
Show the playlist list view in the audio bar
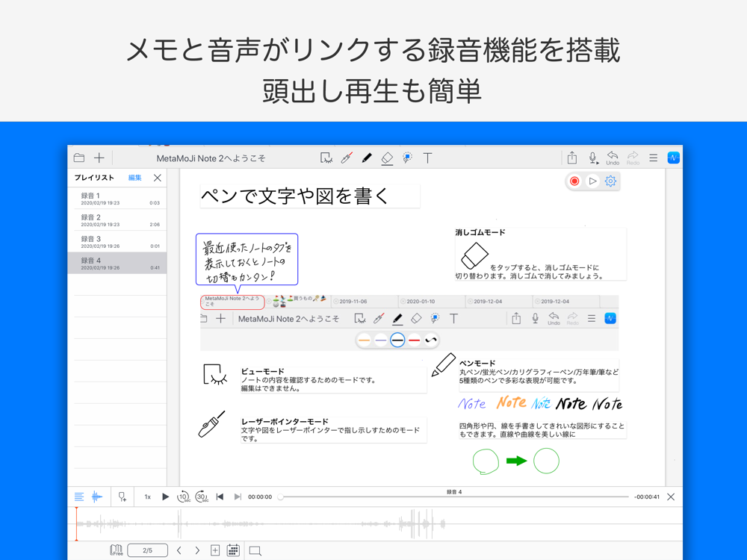[79, 497]
